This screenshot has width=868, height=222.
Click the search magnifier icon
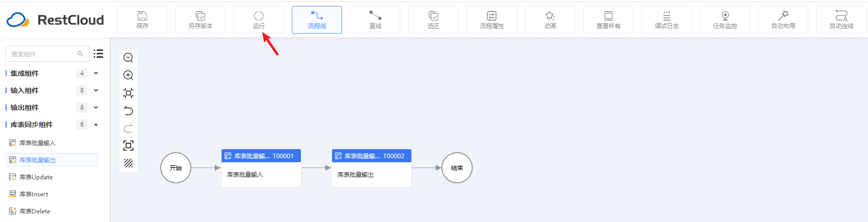point(80,54)
